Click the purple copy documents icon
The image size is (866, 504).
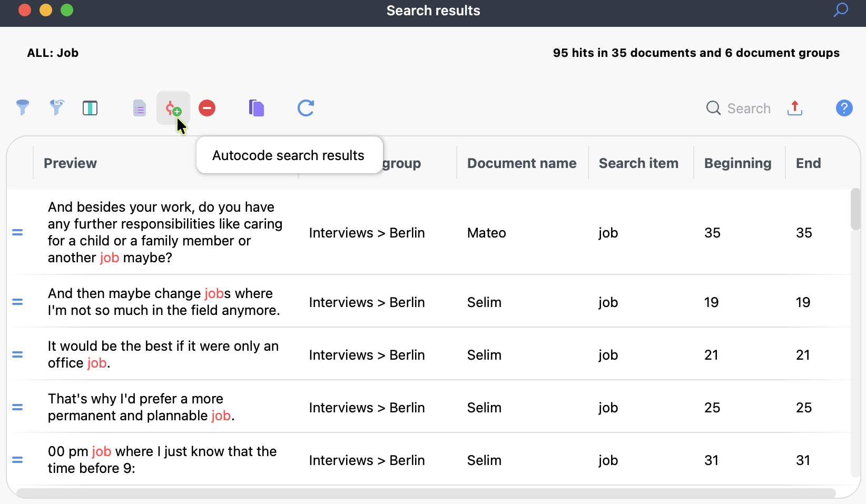(257, 108)
